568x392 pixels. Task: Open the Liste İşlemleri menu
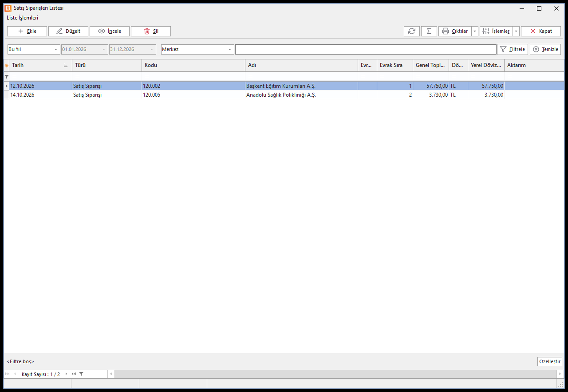pos(23,18)
